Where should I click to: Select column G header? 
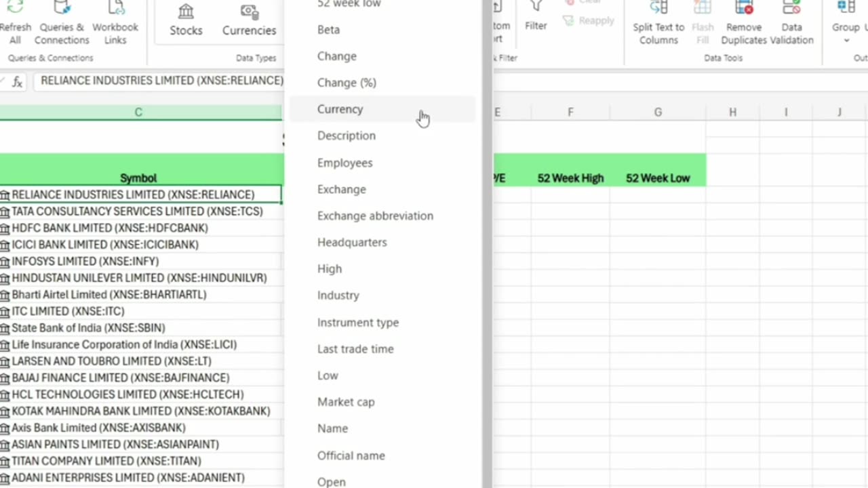(658, 113)
